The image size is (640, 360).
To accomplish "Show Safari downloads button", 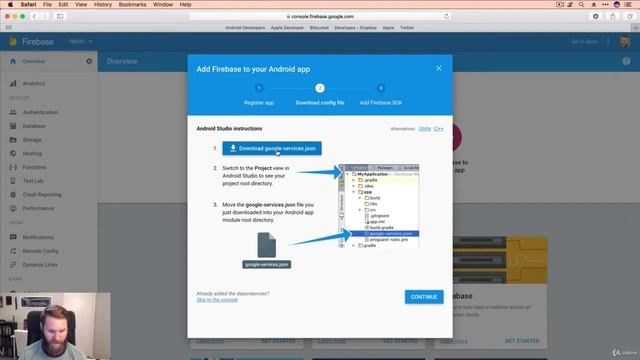I will (596, 16).
